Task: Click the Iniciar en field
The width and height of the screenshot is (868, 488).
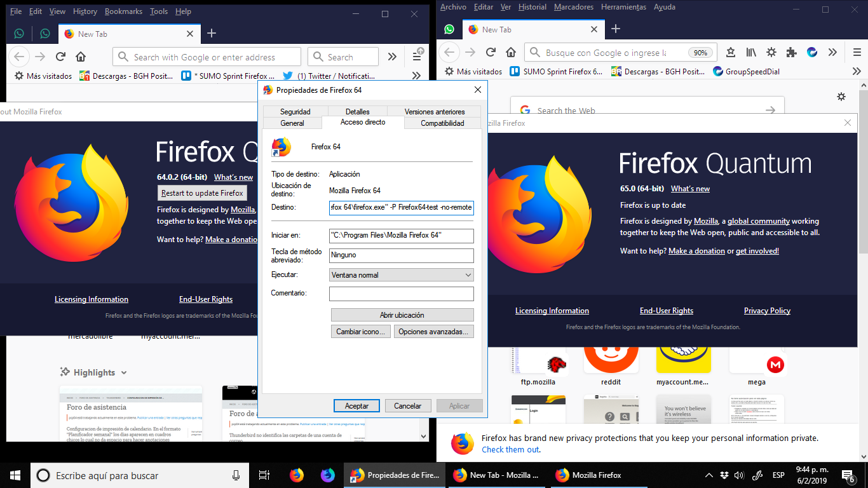Action: pos(402,236)
